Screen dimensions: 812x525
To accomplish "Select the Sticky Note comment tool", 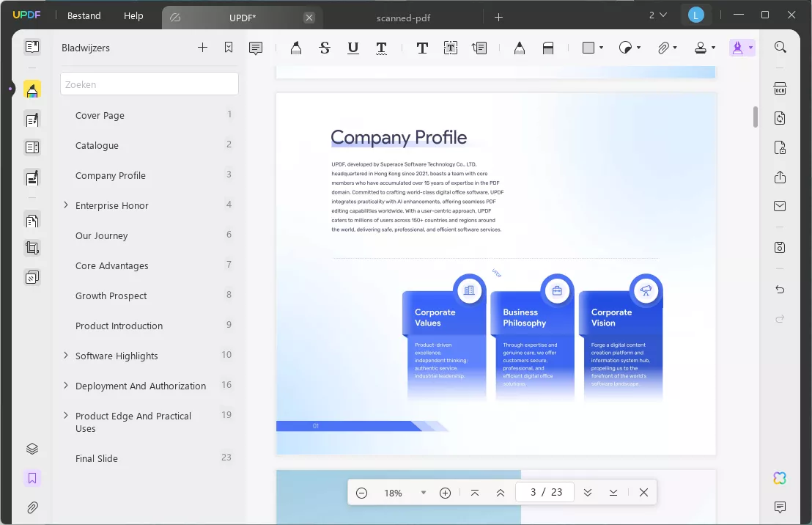I will pyautogui.click(x=256, y=48).
